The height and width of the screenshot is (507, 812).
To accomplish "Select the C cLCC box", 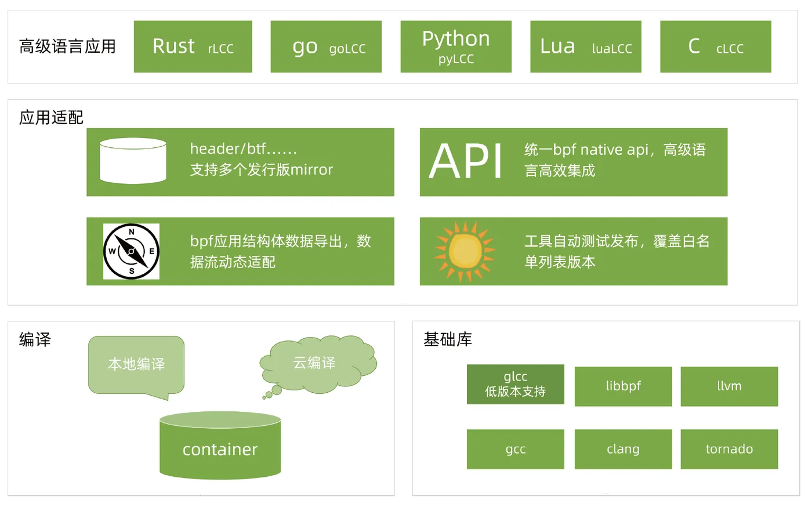I will (x=716, y=46).
